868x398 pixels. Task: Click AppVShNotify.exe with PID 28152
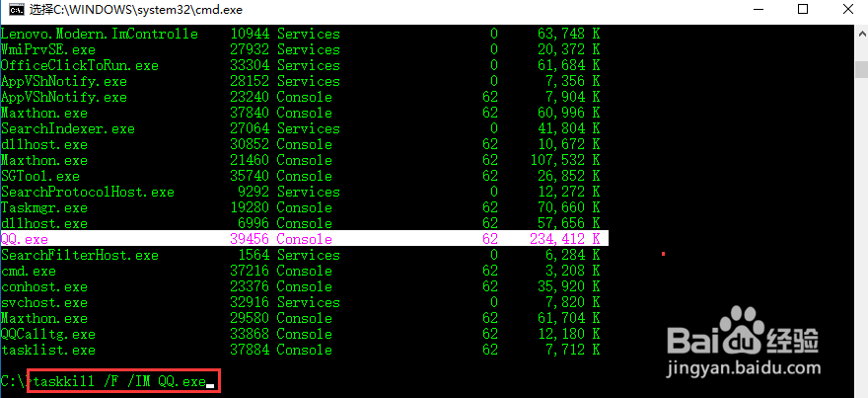(x=64, y=82)
